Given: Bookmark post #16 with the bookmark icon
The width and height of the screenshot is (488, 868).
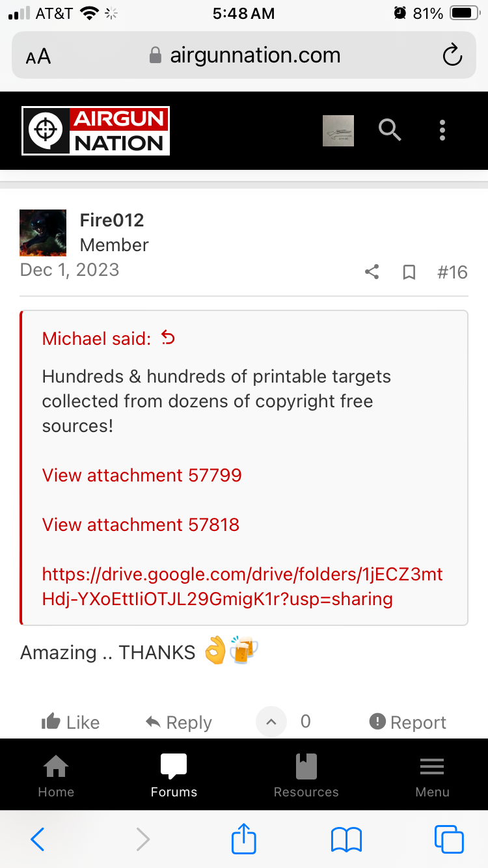Looking at the screenshot, I should tap(409, 272).
